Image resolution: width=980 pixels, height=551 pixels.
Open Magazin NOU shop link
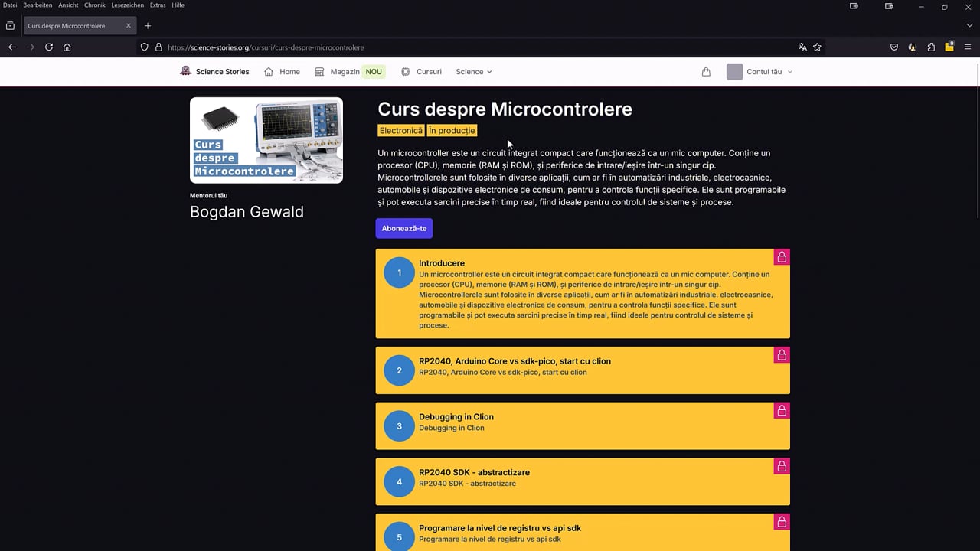tap(350, 72)
